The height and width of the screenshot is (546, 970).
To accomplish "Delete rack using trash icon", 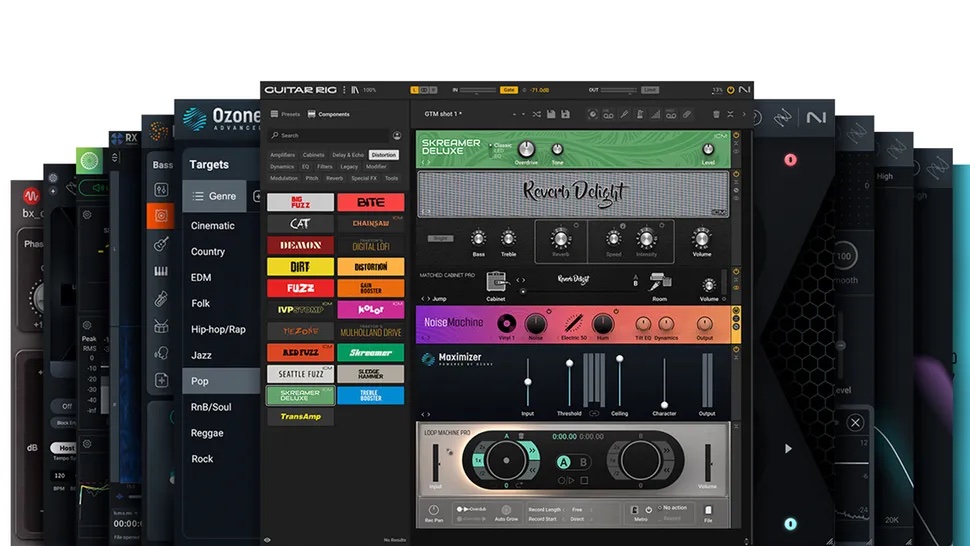I will [716, 114].
